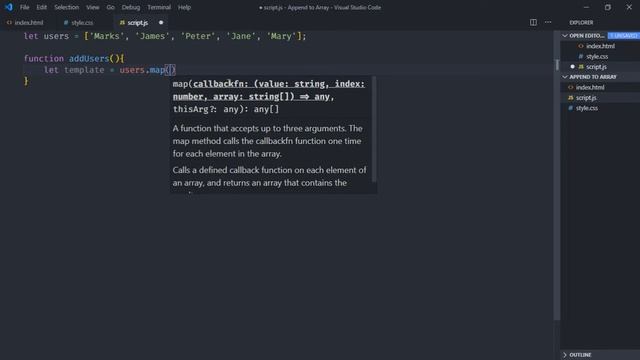The image size is (640, 360).
Task: Minimize the VS Code window
Action: tap(587, 7)
